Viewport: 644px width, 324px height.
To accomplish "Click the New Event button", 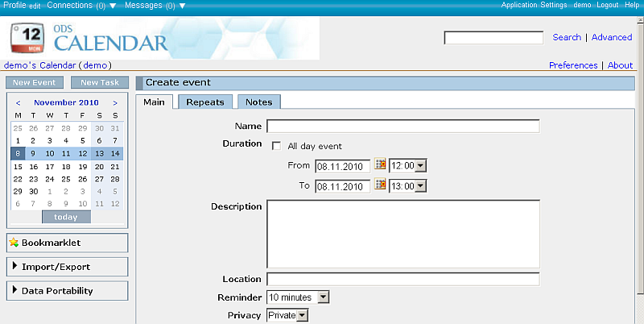I will pos(34,82).
